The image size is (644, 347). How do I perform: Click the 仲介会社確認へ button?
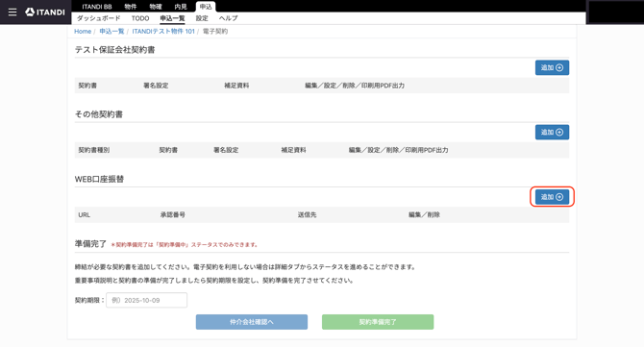(x=252, y=322)
